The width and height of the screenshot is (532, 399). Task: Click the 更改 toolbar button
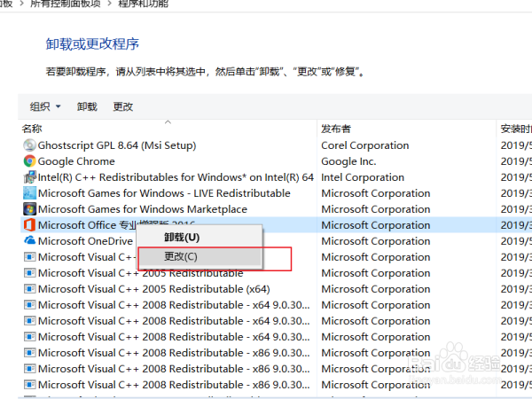click(123, 106)
